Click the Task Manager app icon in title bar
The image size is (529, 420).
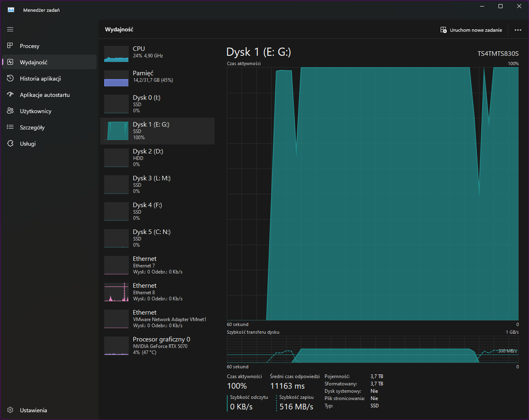[x=11, y=10]
